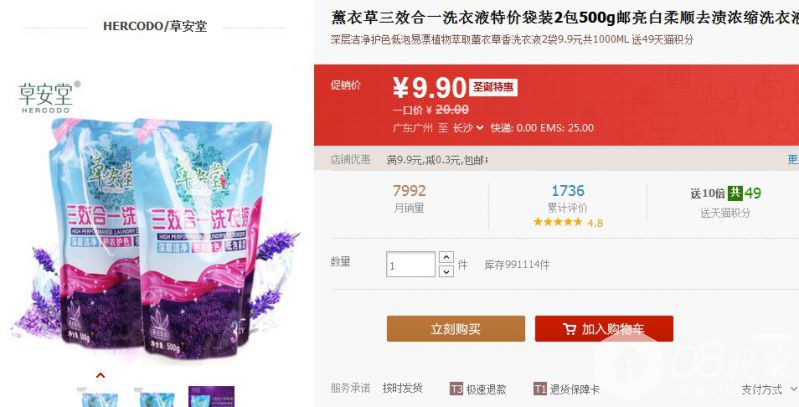Image resolution: width=799 pixels, height=407 pixels.
Task: Click the quantity input field
Action: tap(411, 264)
